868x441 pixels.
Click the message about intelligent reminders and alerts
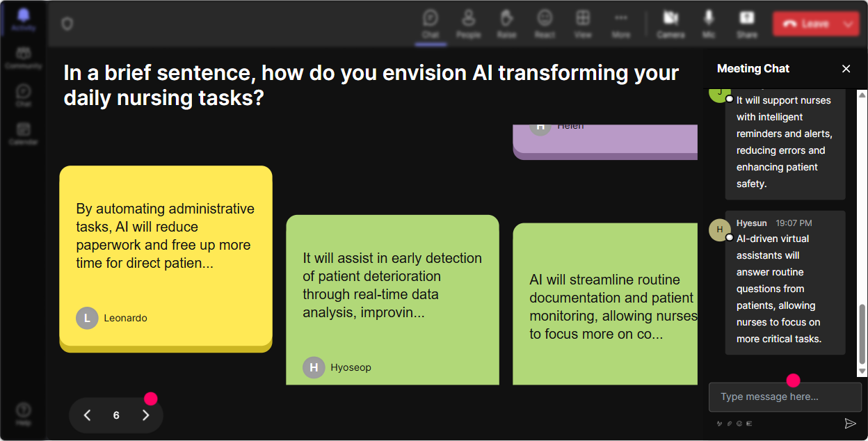[x=785, y=144]
